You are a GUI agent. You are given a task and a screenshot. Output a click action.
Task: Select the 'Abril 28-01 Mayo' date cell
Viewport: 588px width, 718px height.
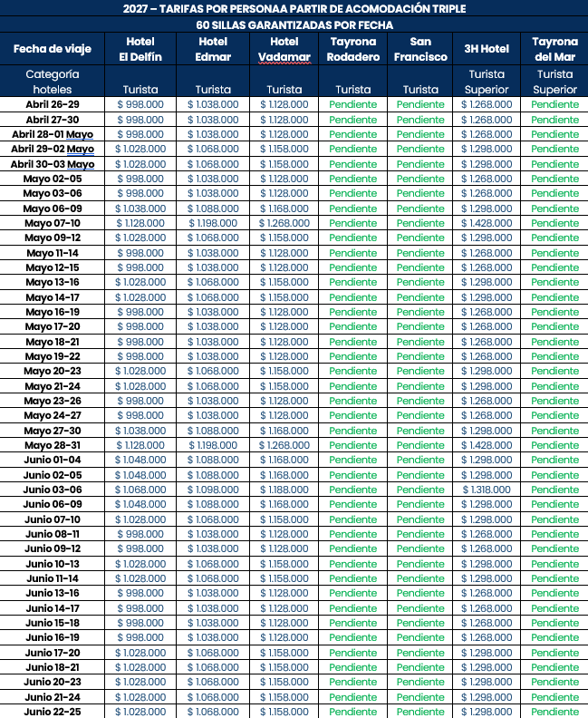click(x=53, y=134)
